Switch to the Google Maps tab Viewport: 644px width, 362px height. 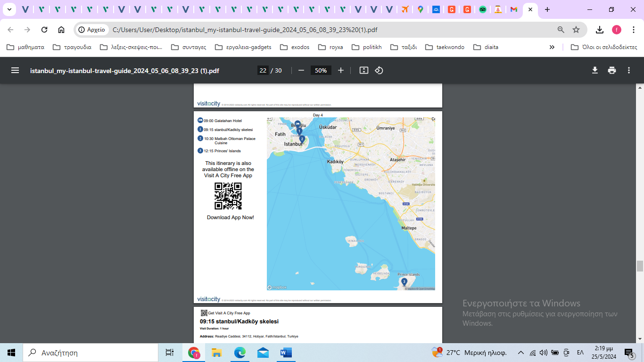tap(420, 9)
